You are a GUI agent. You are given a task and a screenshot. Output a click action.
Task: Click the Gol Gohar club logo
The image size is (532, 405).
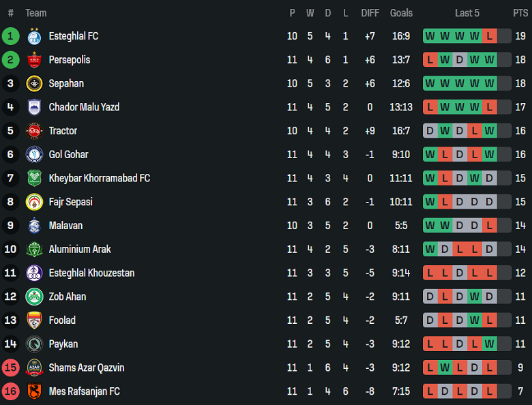click(34, 155)
